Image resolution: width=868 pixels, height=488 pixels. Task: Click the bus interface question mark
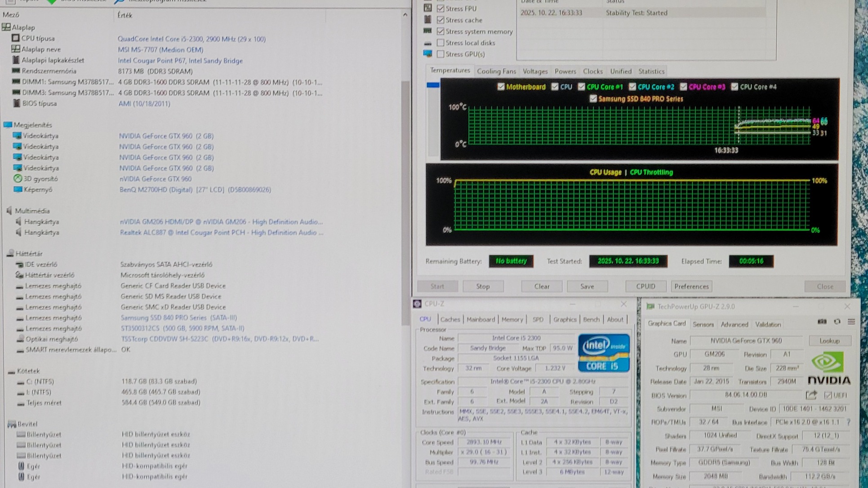[x=848, y=422]
